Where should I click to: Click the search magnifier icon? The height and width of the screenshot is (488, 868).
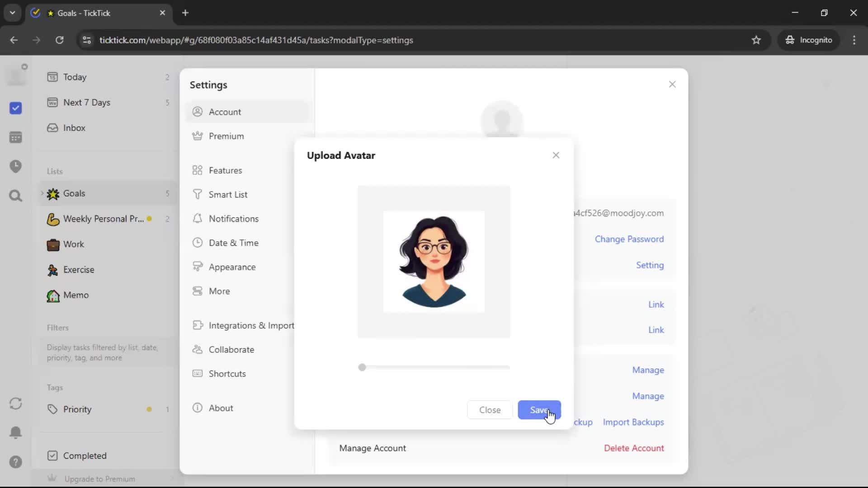(x=15, y=196)
